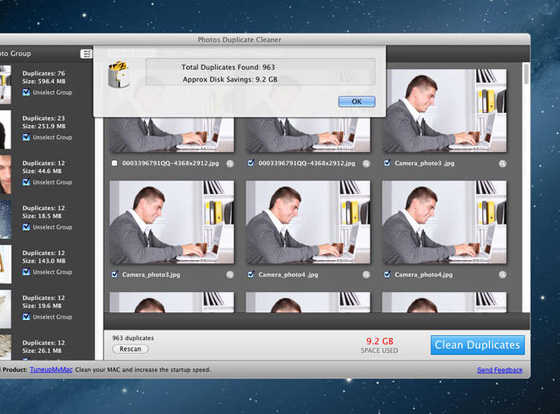Viewport: 560px width, 414px height.
Task: Click the 'Size: 26.1 MB' label
Action: point(42,351)
